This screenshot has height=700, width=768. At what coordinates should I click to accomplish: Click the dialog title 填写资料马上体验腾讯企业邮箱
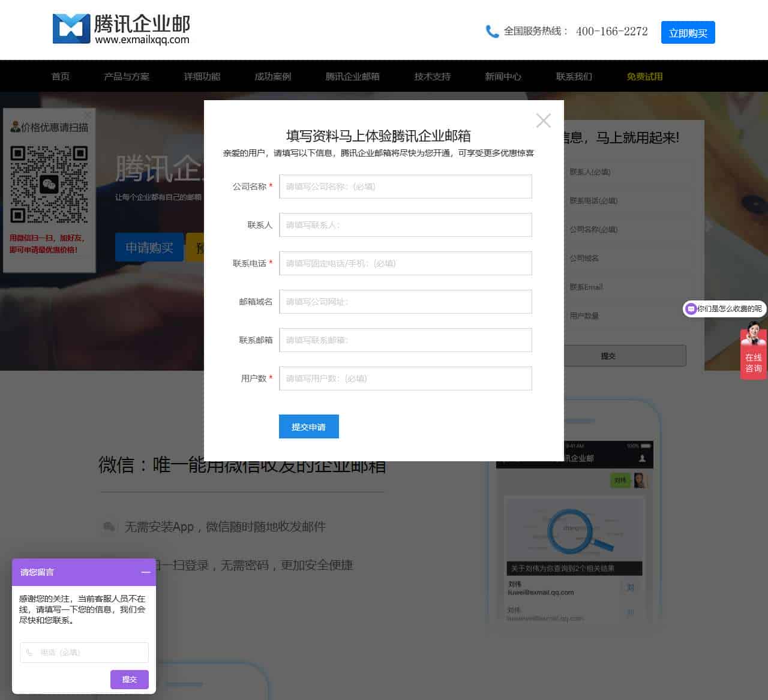[x=379, y=136]
